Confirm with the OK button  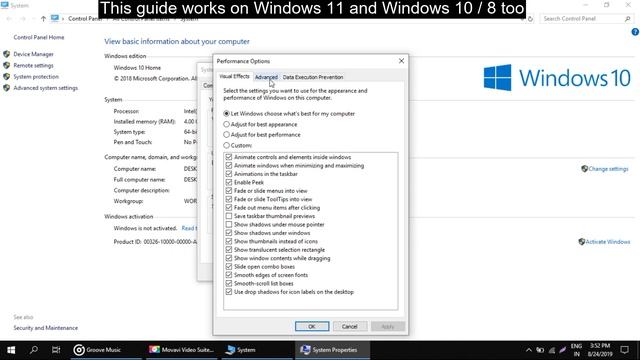click(x=312, y=326)
